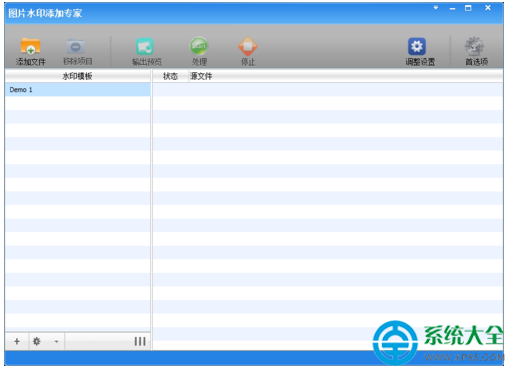Minimize the 图片水印添加专家 window
Viewport: 507px width, 368px height.
click(452, 8)
